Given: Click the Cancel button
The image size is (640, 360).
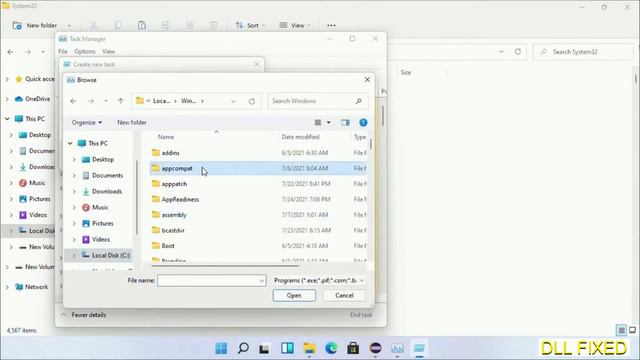Looking at the screenshot, I should [x=344, y=296].
